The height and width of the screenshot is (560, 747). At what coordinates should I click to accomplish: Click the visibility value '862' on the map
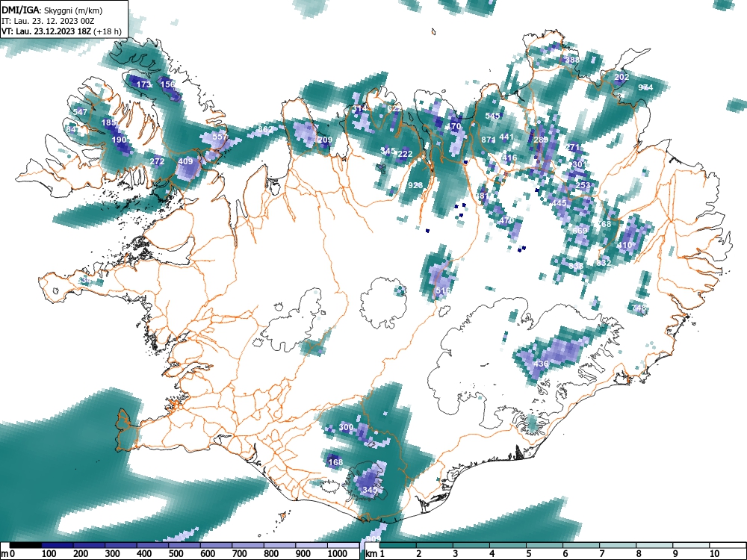[265, 129]
